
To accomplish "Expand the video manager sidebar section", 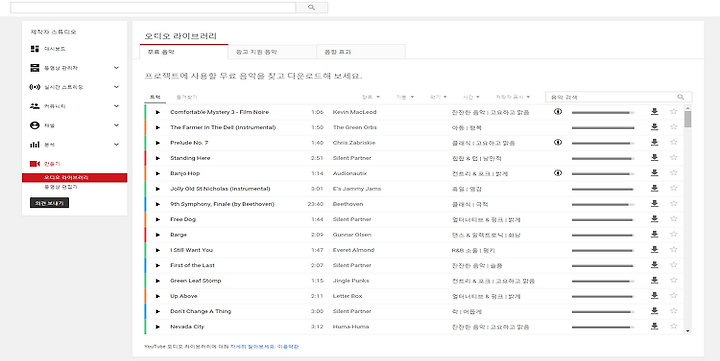I will pyautogui.click(x=116, y=68).
